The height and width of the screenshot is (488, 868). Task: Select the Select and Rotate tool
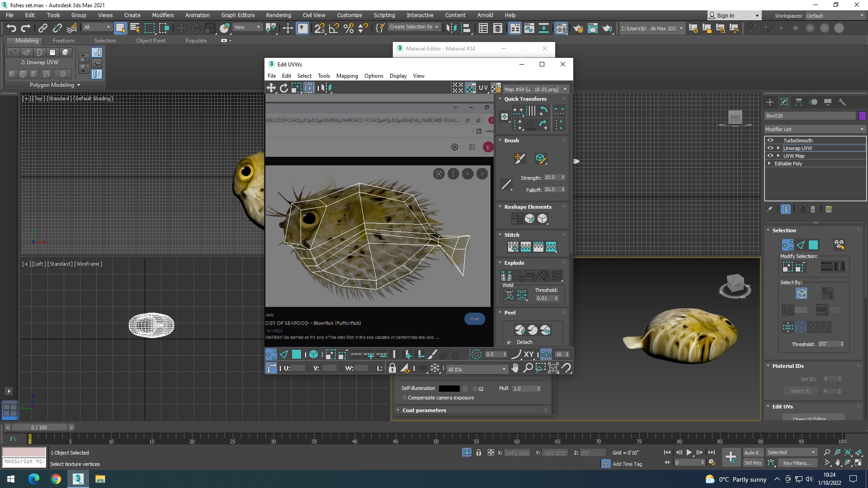tap(195, 28)
